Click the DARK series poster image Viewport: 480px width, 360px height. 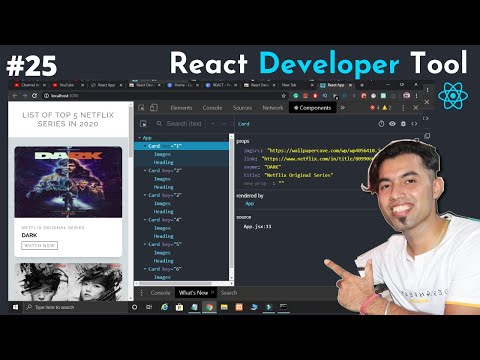[x=68, y=182]
